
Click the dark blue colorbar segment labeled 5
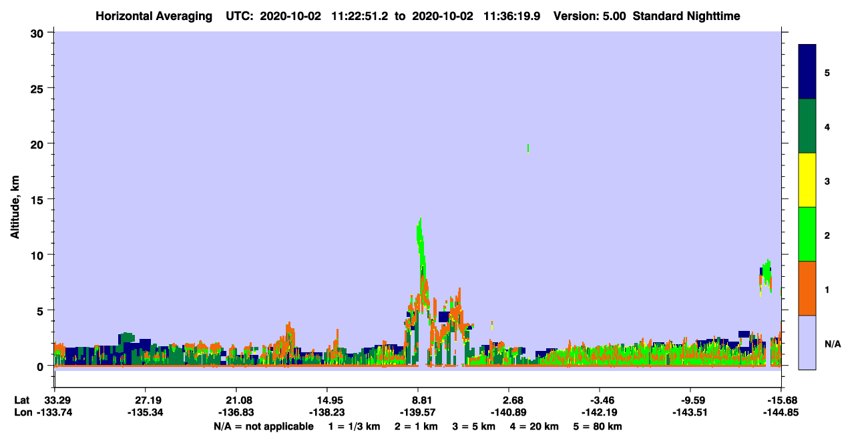807,71
